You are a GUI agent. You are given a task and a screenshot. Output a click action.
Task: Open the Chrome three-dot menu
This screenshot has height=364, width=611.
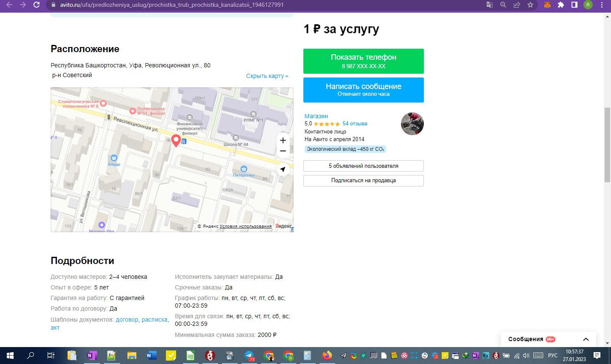click(602, 5)
